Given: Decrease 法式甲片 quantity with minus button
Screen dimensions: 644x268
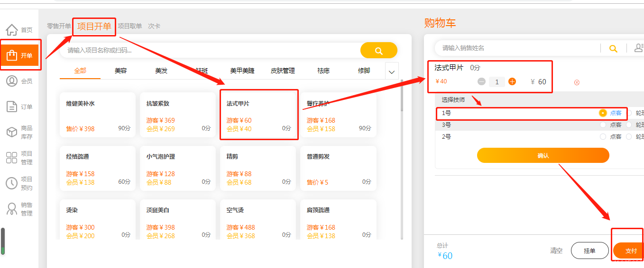Looking at the screenshot, I should click(x=481, y=81).
